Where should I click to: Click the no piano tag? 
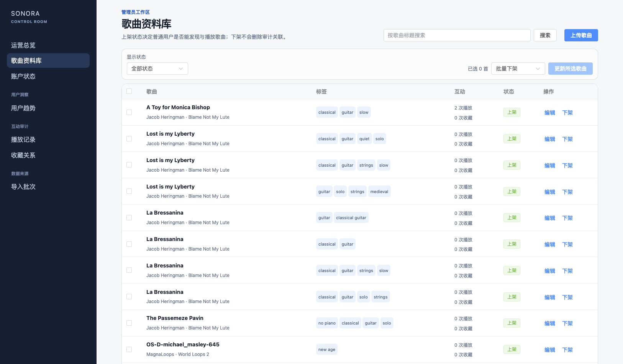(327, 323)
